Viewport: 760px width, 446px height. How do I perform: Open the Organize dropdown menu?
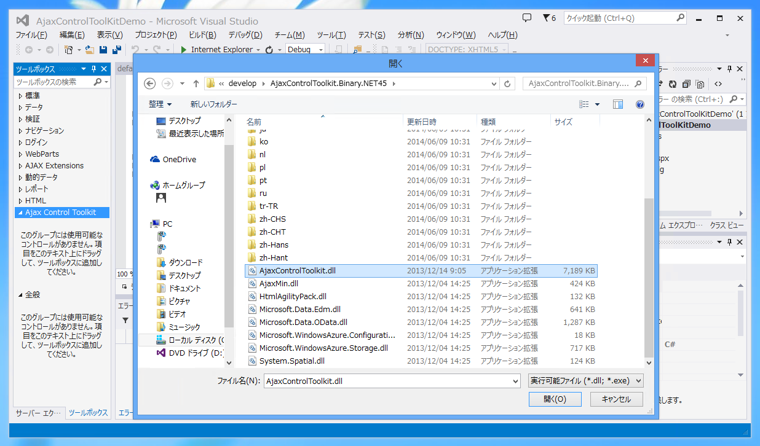tap(160, 104)
